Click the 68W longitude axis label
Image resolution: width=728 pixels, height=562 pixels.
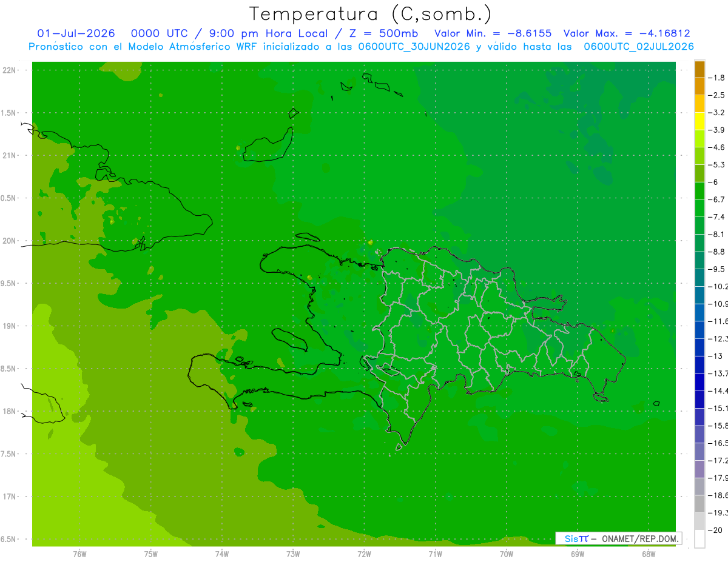[649, 554]
